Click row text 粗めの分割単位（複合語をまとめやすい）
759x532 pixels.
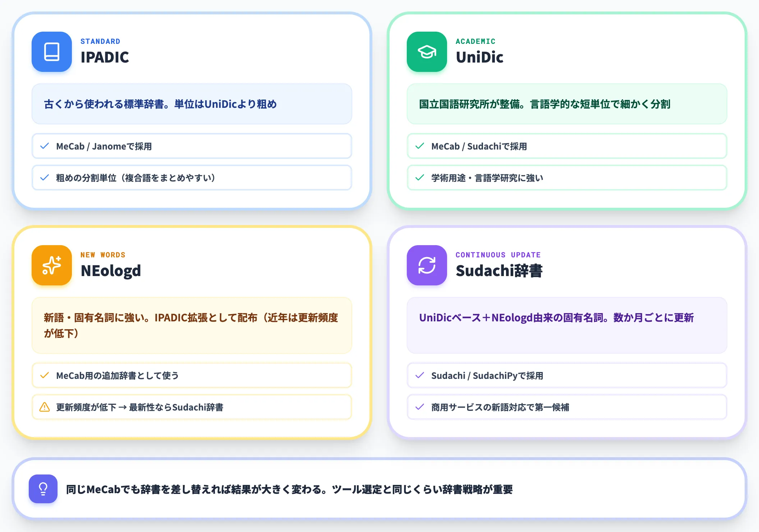(x=135, y=178)
